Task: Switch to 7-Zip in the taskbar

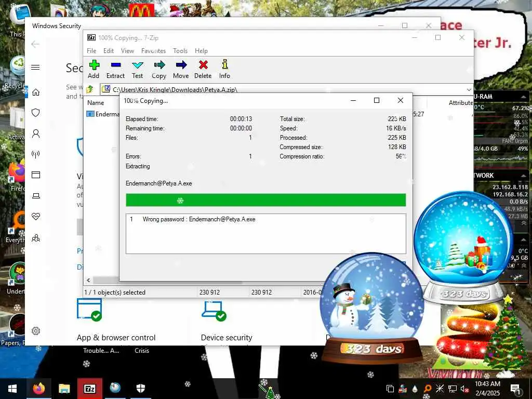Action: coord(89,389)
